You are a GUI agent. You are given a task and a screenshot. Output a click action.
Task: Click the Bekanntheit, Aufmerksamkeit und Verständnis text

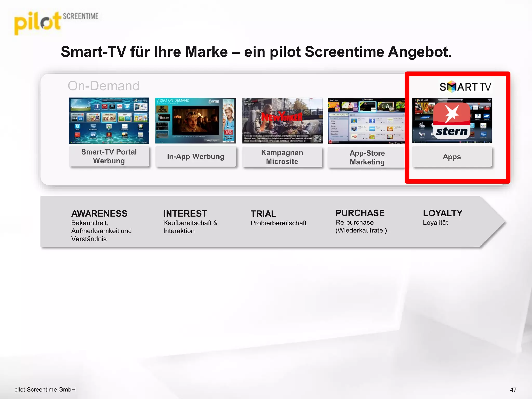point(102,231)
